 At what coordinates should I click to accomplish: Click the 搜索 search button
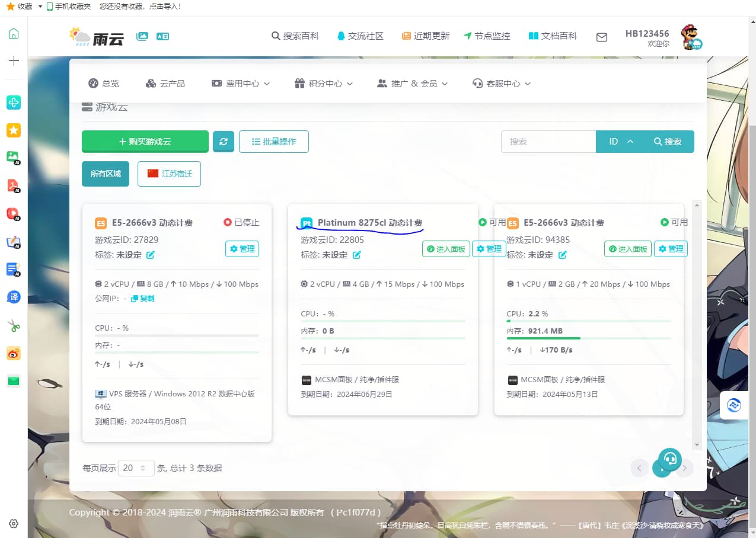click(x=668, y=142)
